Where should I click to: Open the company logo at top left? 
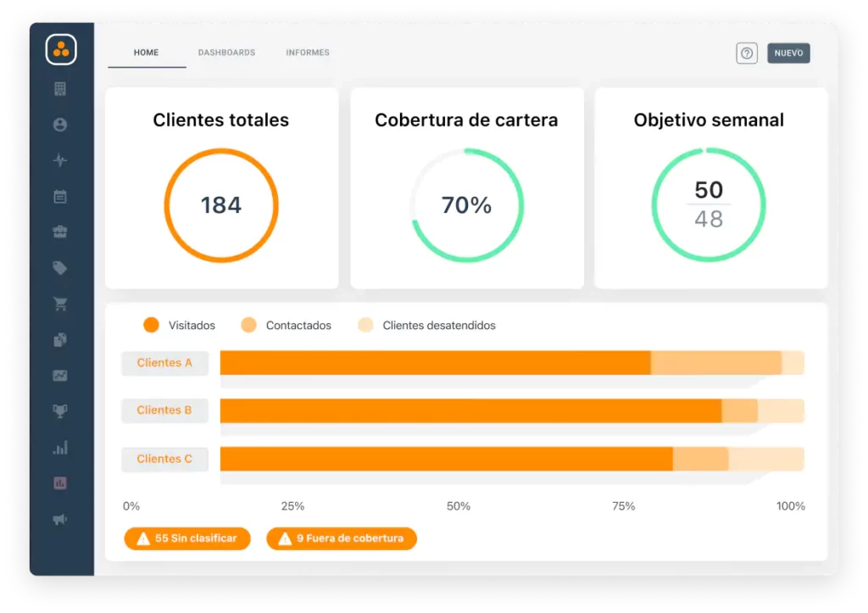pos(63,49)
